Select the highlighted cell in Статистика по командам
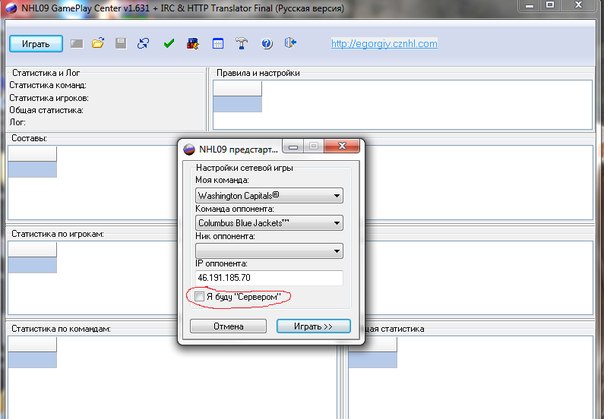The image size is (604, 419). click(x=32, y=360)
